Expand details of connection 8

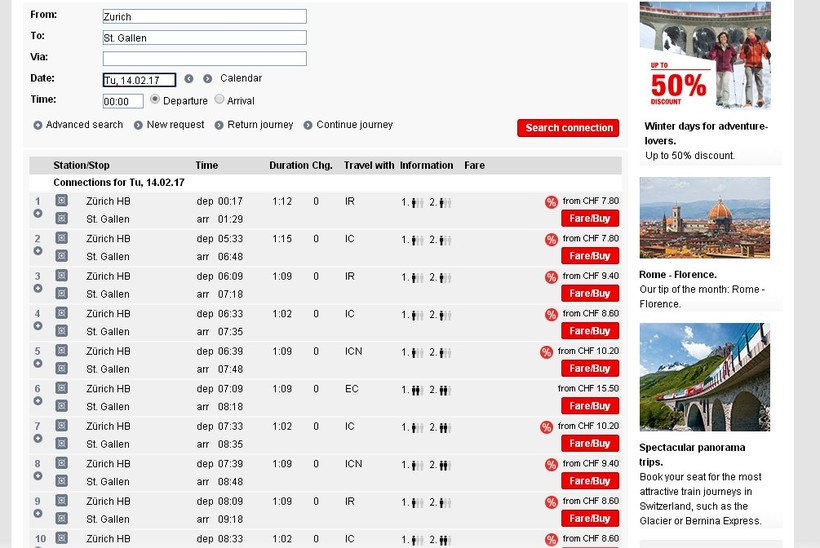click(x=38, y=476)
